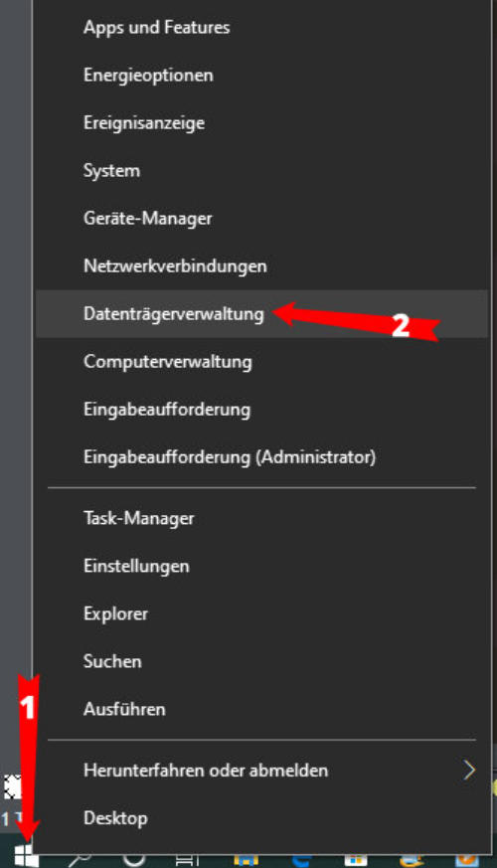Open the Microsoft Store taskbar icon
This screenshot has height=868, width=497.
[355, 860]
